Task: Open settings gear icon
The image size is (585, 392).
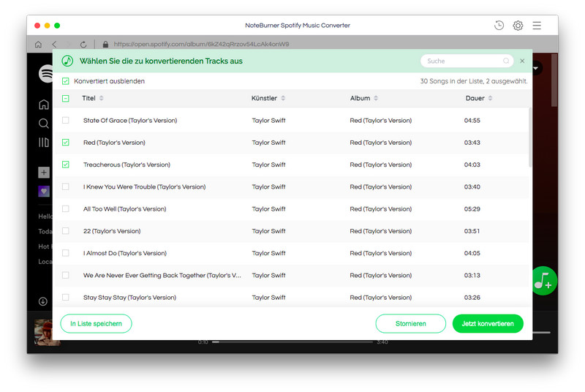Action: coord(518,26)
